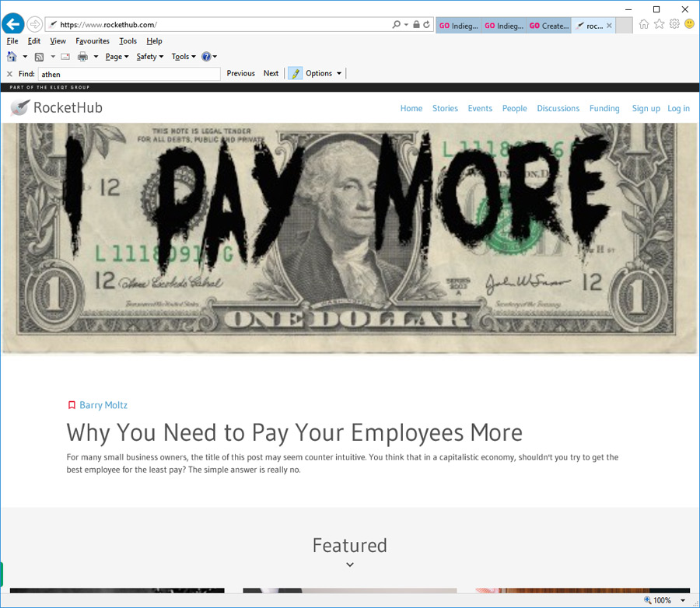Click Next in the Find bar
Viewport: 700px width, 608px height.
point(271,74)
